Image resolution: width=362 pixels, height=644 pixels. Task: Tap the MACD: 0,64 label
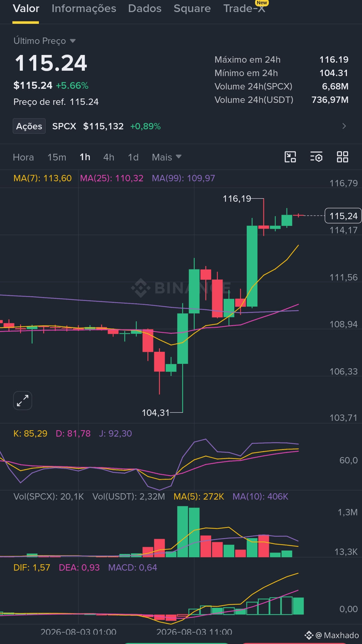[x=132, y=567]
